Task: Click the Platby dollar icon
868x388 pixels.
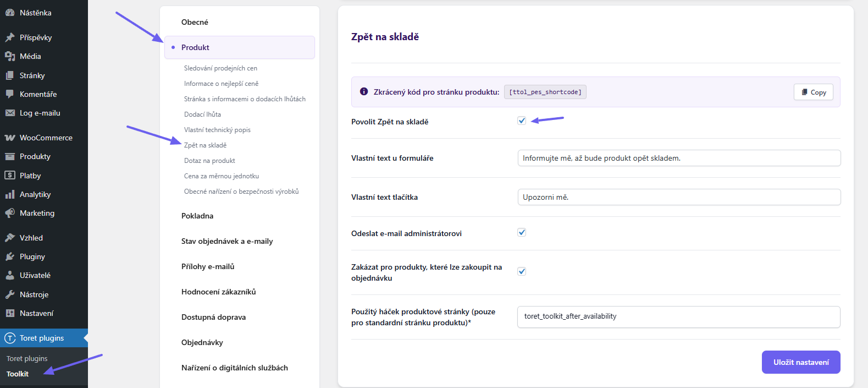Action: tap(10, 176)
